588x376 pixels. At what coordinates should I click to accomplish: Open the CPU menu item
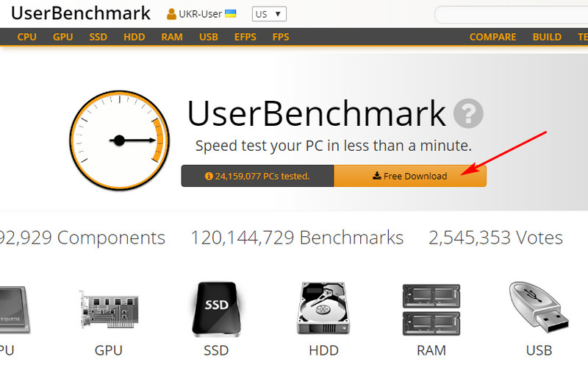tap(26, 37)
